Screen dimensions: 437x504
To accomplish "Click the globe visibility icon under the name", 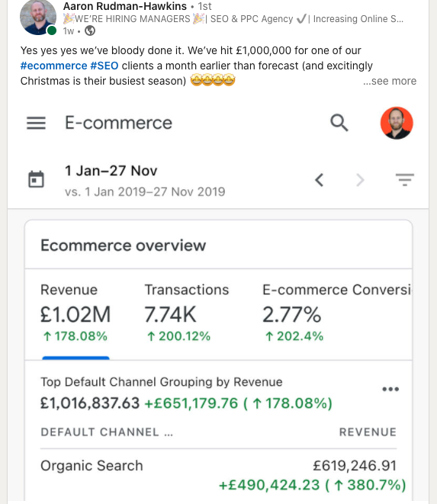I will tap(90, 30).
